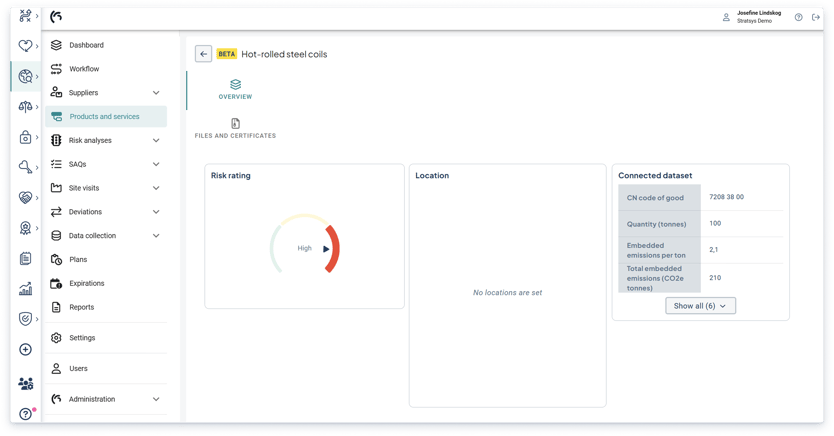This screenshot has width=834, height=436.
Task: Open the help icon in the top bar
Action: click(798, 17)
